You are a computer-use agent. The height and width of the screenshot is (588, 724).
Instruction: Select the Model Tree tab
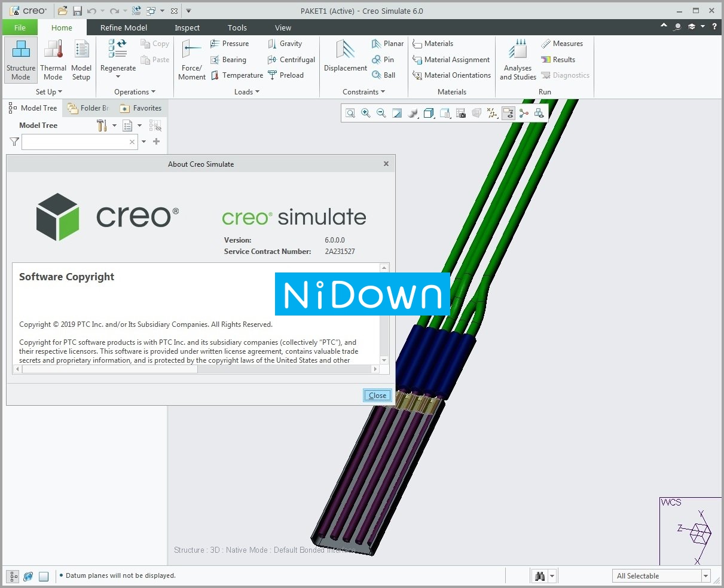tap(33, 108)
